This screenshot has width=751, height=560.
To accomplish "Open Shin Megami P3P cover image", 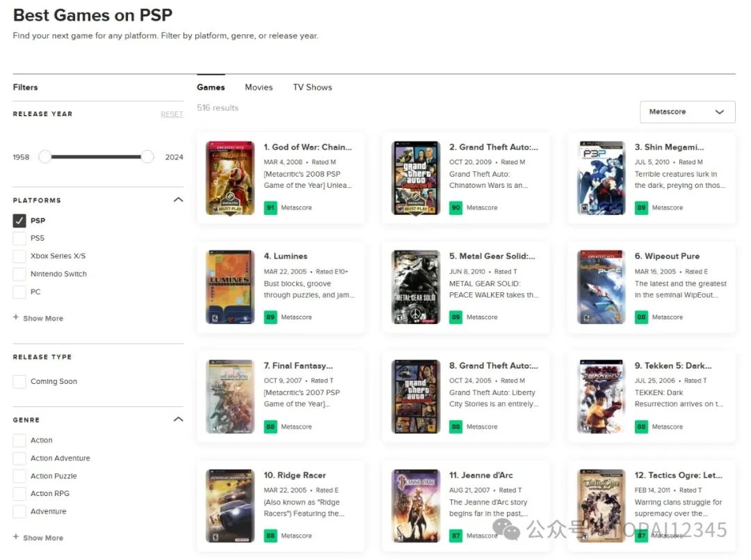I will coord(601,177).
